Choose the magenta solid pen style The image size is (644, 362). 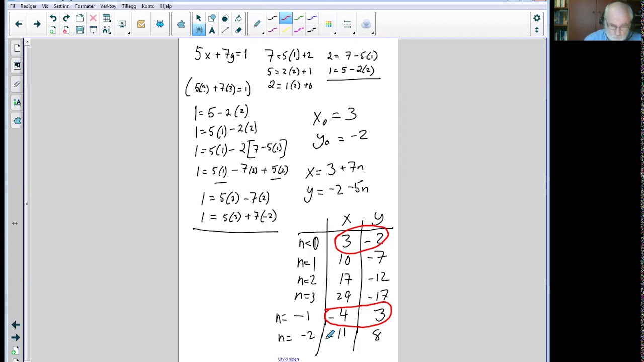pos(273,30)
